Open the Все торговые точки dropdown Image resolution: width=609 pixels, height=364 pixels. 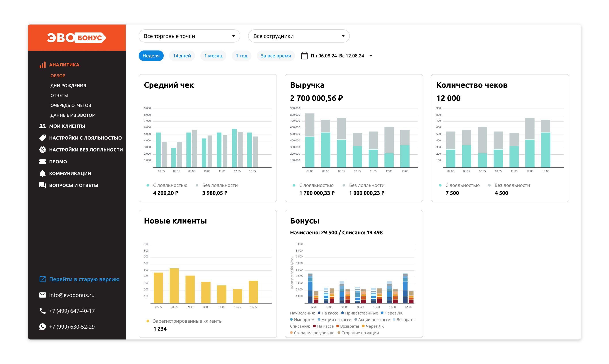point(189,36)
